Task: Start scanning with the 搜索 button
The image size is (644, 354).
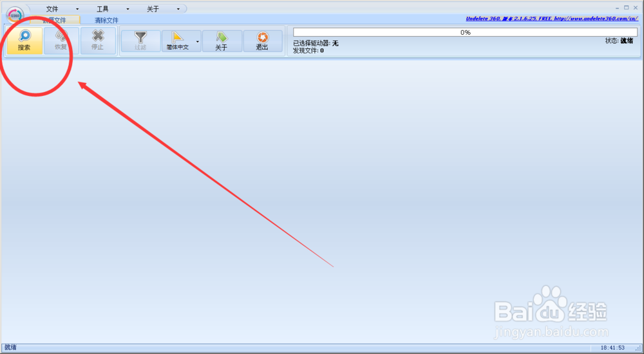Action: pyautogui.click(x=24, y=41)
